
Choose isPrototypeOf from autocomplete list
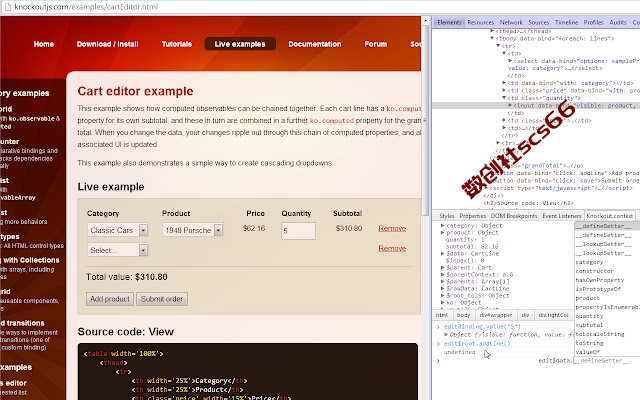tap(598, 289)
